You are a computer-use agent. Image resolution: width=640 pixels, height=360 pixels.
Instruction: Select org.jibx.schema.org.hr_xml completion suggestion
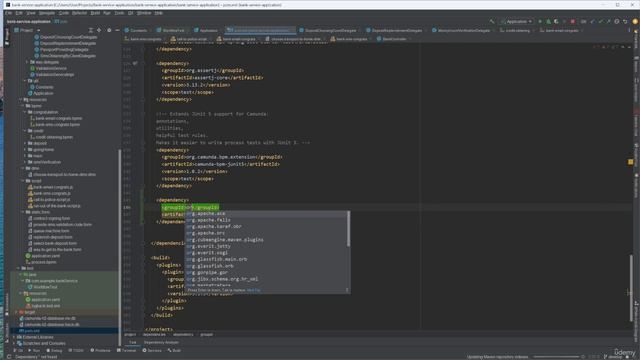(x=266, y=279)
